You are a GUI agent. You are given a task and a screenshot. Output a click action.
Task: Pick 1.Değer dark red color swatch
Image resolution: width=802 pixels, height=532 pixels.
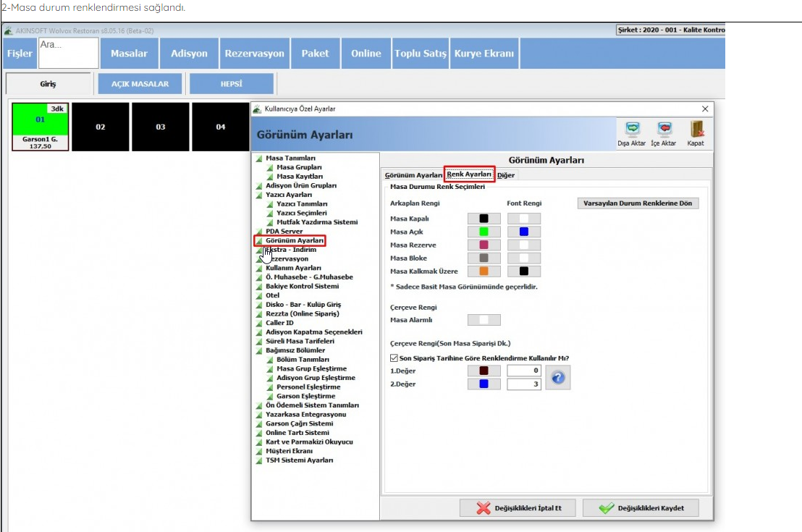coord(484,371)
